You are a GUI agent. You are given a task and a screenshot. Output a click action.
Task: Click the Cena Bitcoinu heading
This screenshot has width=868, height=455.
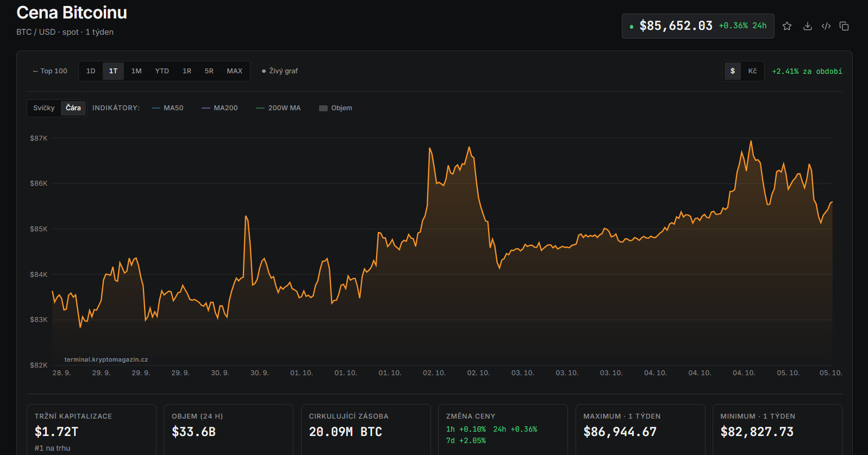[72, 12]
